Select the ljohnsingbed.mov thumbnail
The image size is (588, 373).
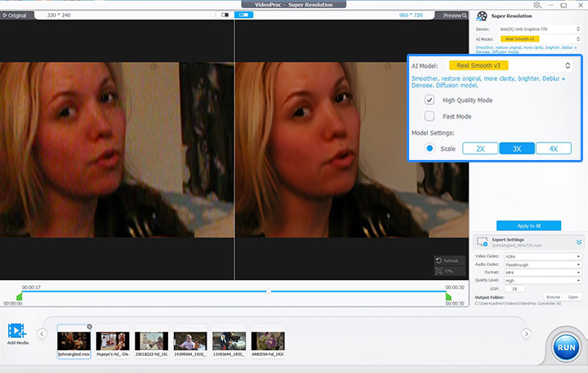pyautogui.click(x=73, y=341)
